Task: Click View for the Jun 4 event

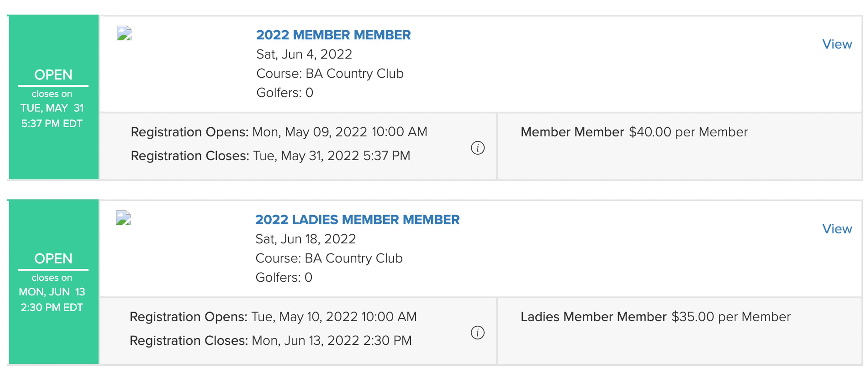Action: coord(837,44)
